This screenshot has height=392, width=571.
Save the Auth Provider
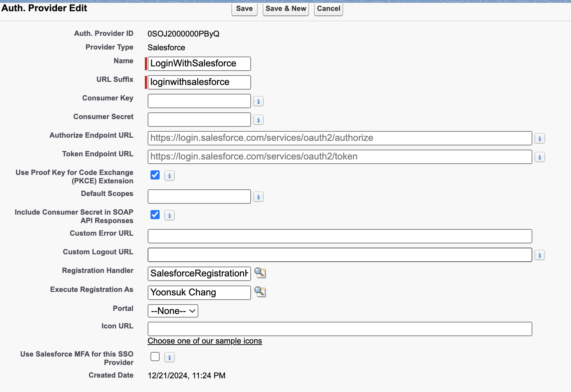[x=244, y=8]
